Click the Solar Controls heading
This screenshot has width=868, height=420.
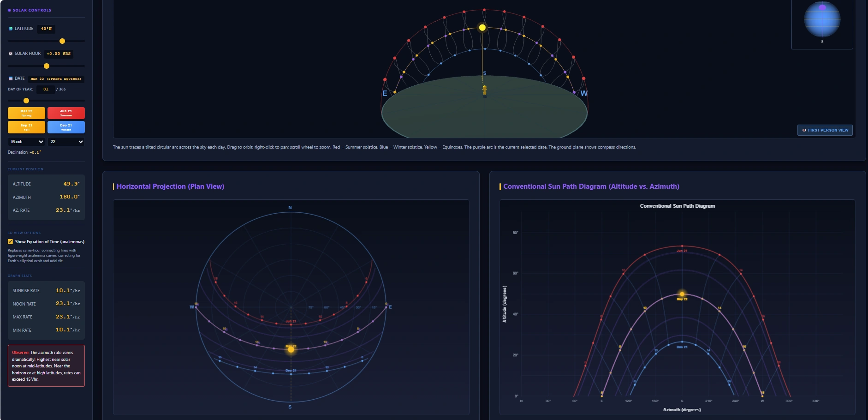pos(32,10)
